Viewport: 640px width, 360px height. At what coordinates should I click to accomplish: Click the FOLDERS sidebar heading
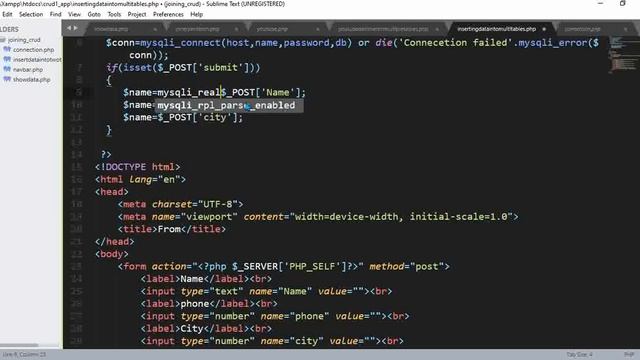click(x=9, y=29)
